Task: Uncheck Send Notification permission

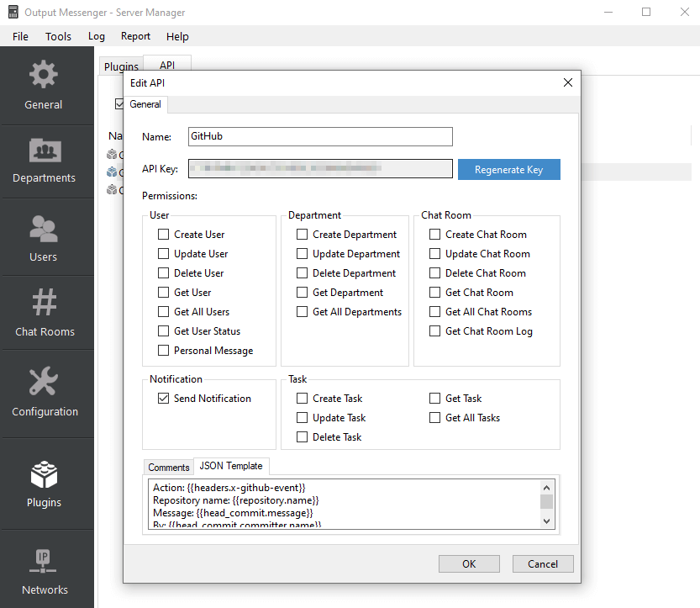Action: [x=163, y=398]
